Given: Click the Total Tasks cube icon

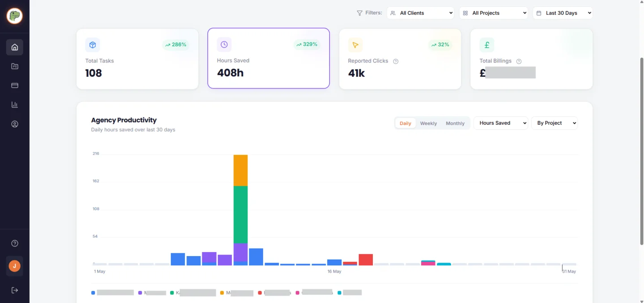Looking at the screenshot, I should point(93,45).
